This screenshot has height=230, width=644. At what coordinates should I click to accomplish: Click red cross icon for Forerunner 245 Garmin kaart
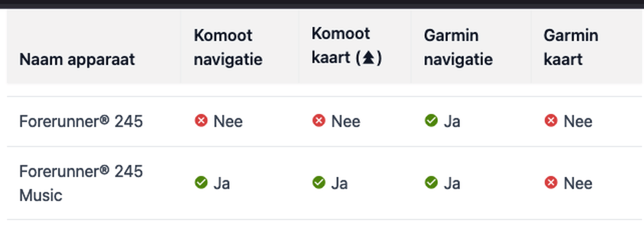click(551, 121)
